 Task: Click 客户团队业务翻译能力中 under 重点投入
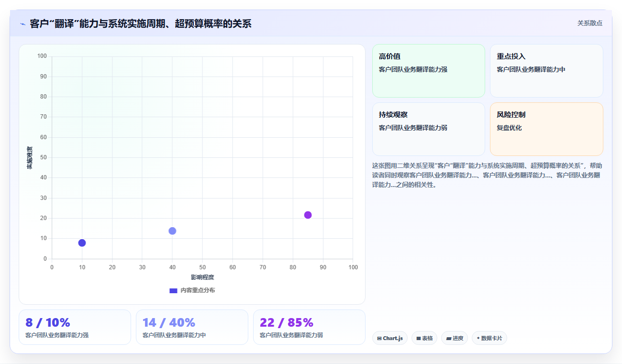[531, 69]
